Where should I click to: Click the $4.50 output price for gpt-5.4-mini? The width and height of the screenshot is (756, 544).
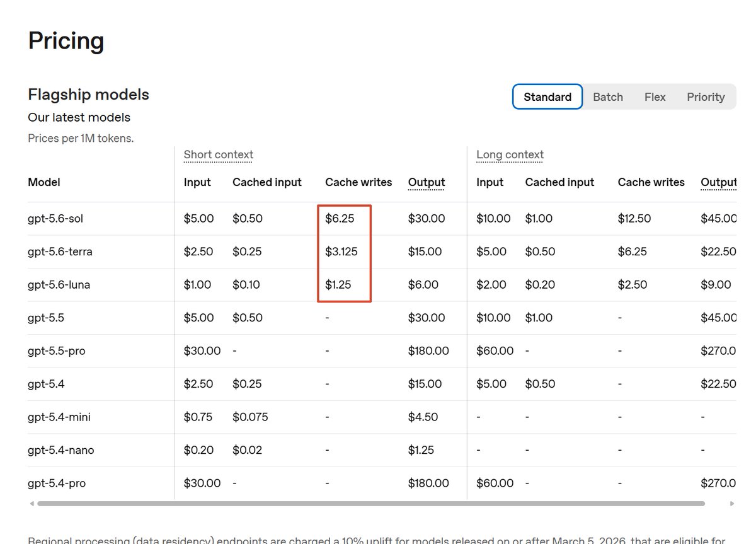tap(423, 417)
